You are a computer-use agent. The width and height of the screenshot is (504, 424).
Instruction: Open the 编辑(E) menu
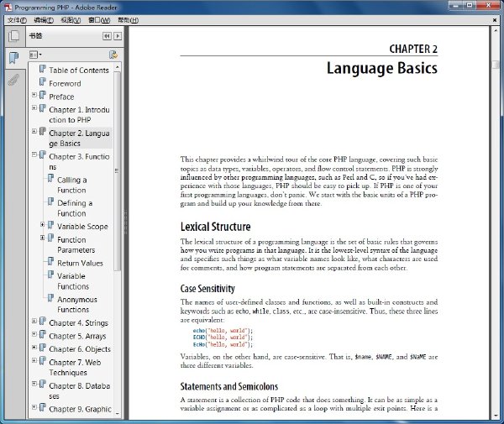[x=44, y=20]
